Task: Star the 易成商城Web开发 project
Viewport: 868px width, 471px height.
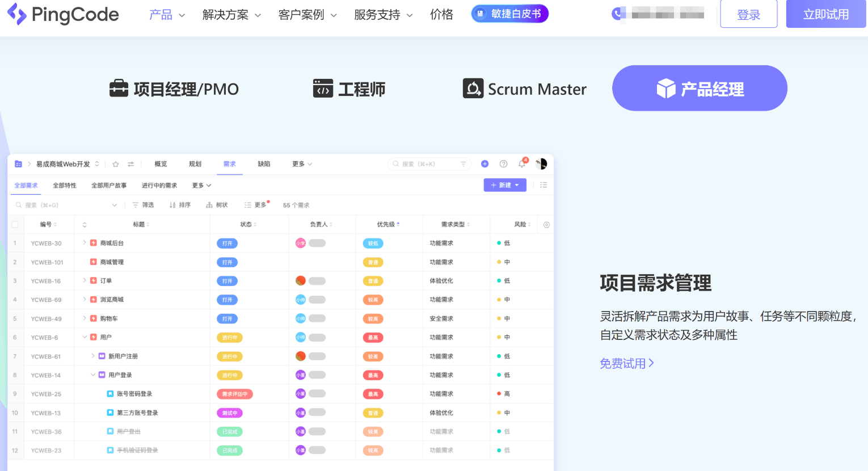Action: (x=116, y=164)
